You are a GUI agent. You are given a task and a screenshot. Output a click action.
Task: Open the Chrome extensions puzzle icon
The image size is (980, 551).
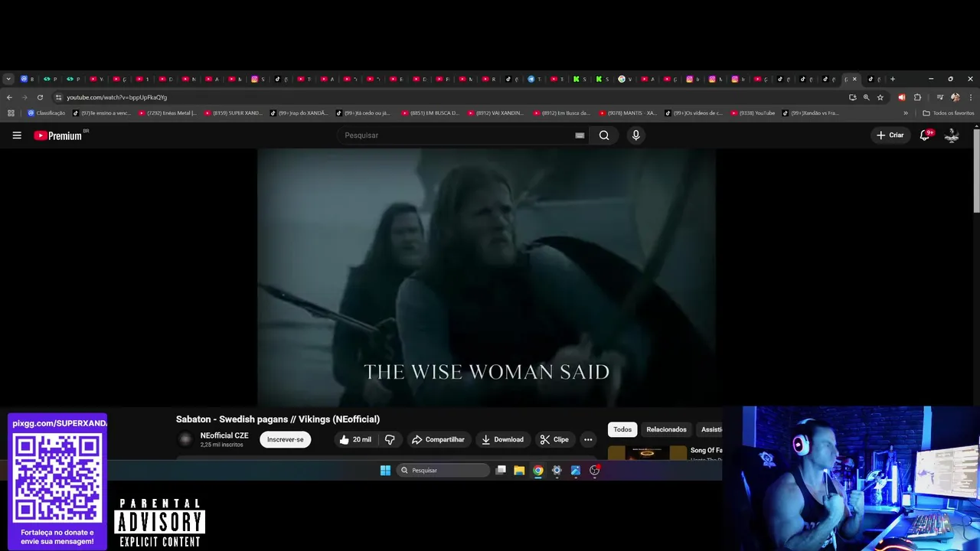click(917, 97)
